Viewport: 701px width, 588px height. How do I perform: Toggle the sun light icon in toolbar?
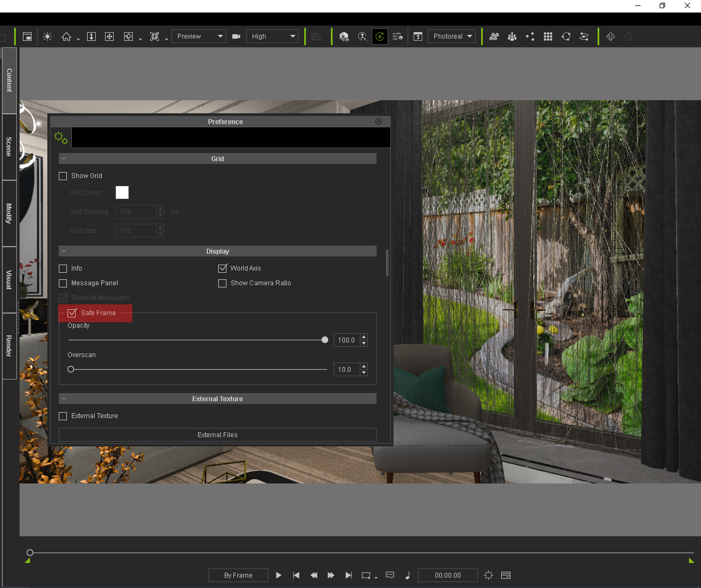tap(47, 36)
